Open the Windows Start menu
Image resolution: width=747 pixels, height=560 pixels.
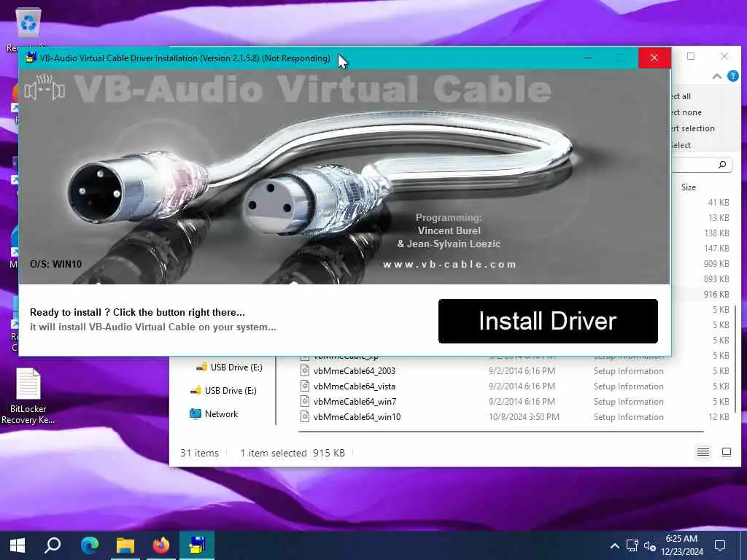pos(18,545)
